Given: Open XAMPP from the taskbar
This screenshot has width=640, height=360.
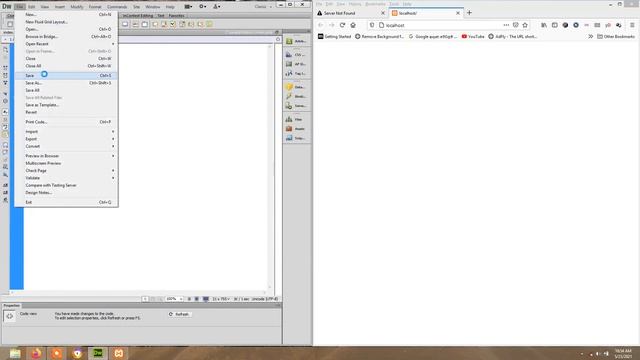Looking at the screenshot, I should (x=118, y=353).
